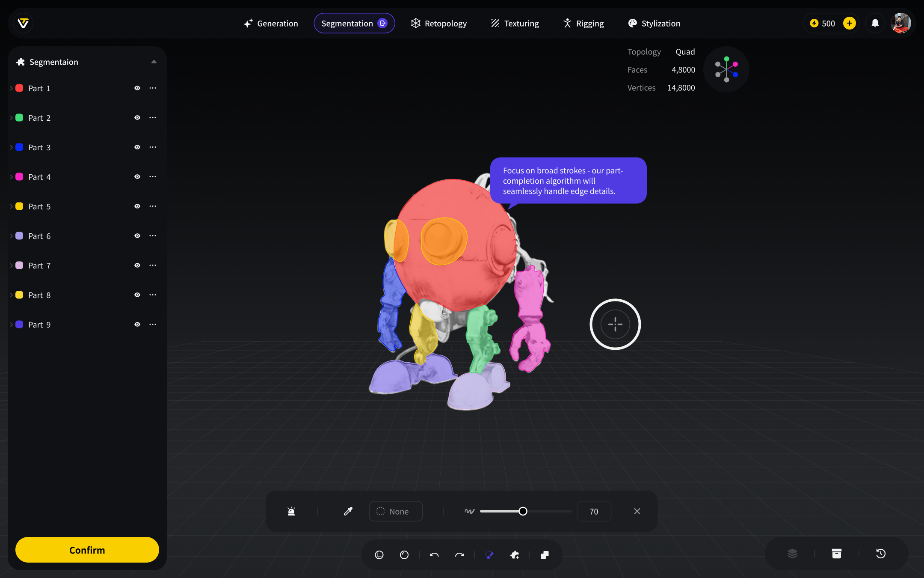Open the Rigging tab
Screen dimensions: 924x578
tap(583, 23)
